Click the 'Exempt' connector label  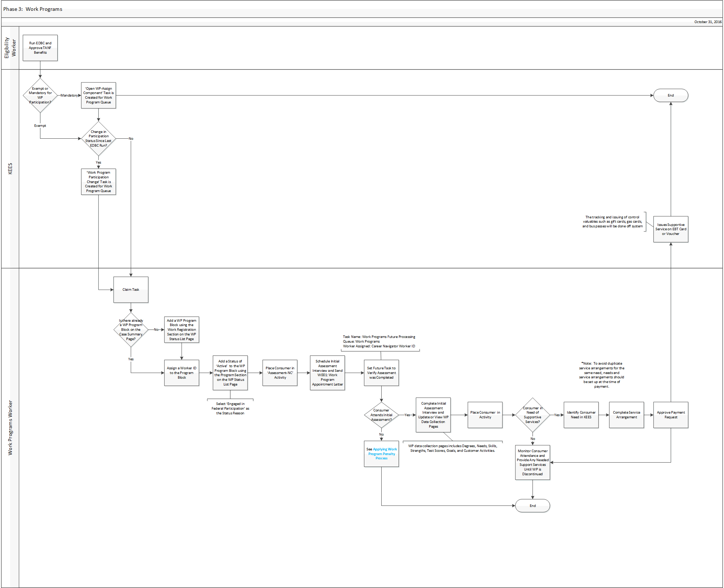pyautogui.click(x=40, y=126)
